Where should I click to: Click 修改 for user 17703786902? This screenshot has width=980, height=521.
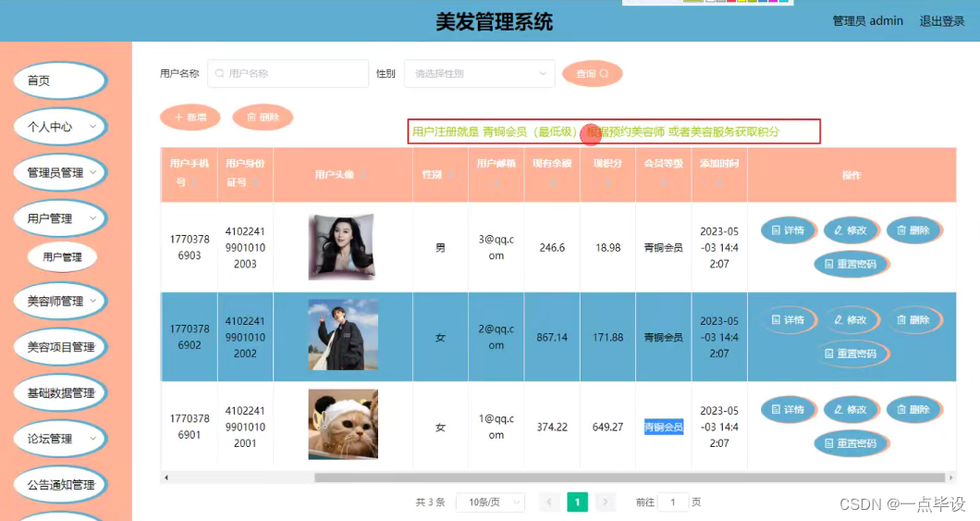(x=851, y=319)
